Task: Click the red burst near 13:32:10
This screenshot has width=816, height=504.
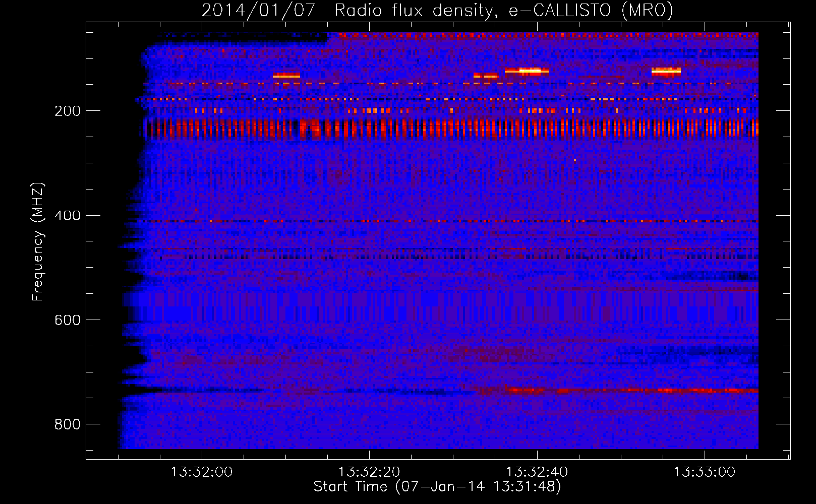Action: (x=286, y=75)
